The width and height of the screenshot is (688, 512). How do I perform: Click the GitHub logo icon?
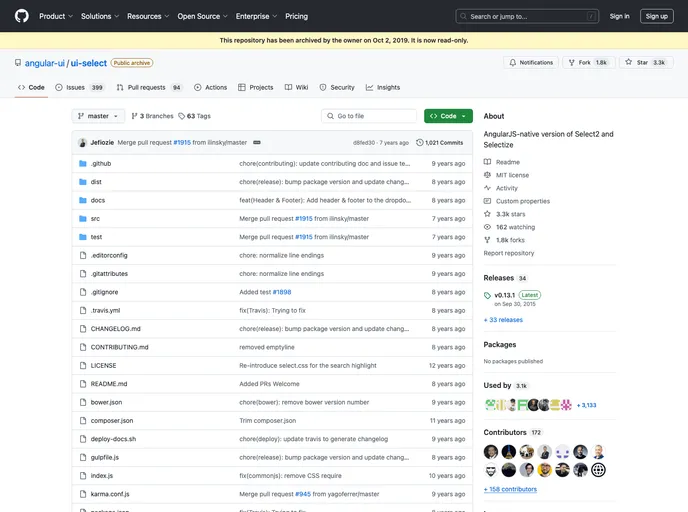tap(22, 16)
